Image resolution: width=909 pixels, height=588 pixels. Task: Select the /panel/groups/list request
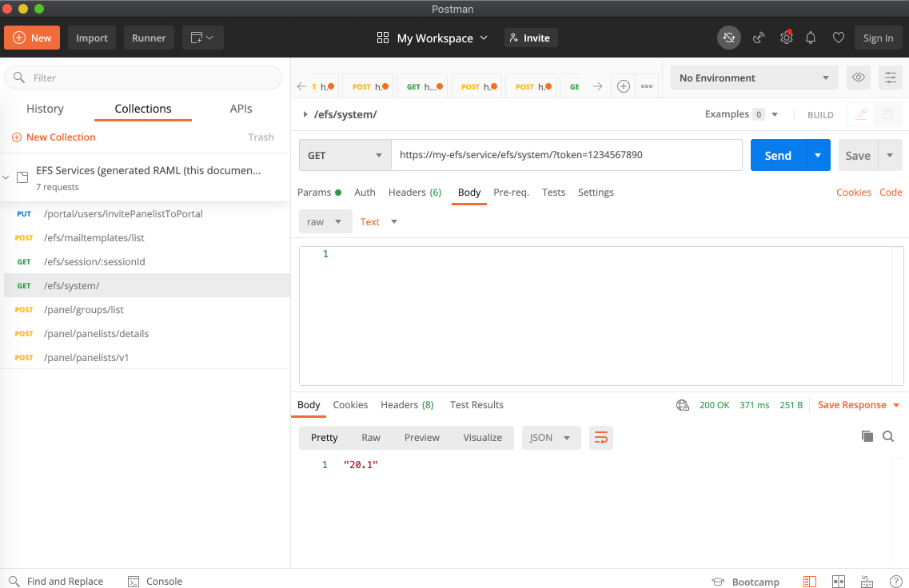pos(145,309)
